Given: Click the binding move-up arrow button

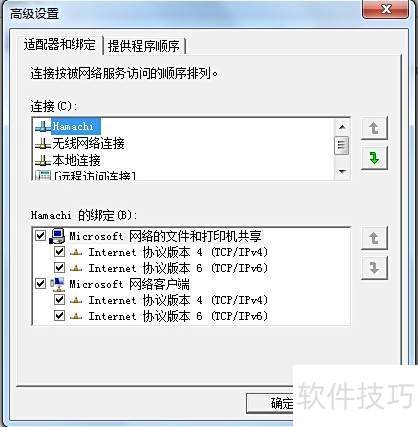Looking at the screenshot, I should point(374,238).
